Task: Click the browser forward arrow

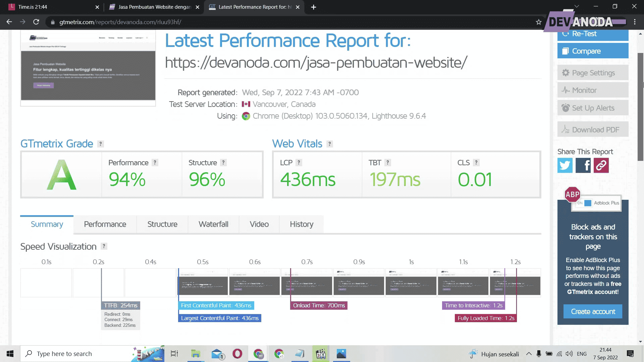Action: [x=22, y=22]
